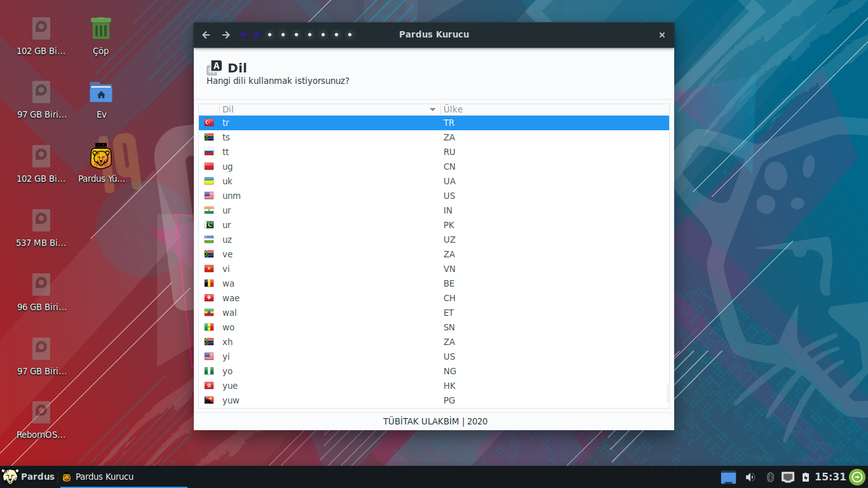This screenshot has height=488, width=868.
Task: Click the Uzbek flag beside uz
Action: (x=209, y=240)
